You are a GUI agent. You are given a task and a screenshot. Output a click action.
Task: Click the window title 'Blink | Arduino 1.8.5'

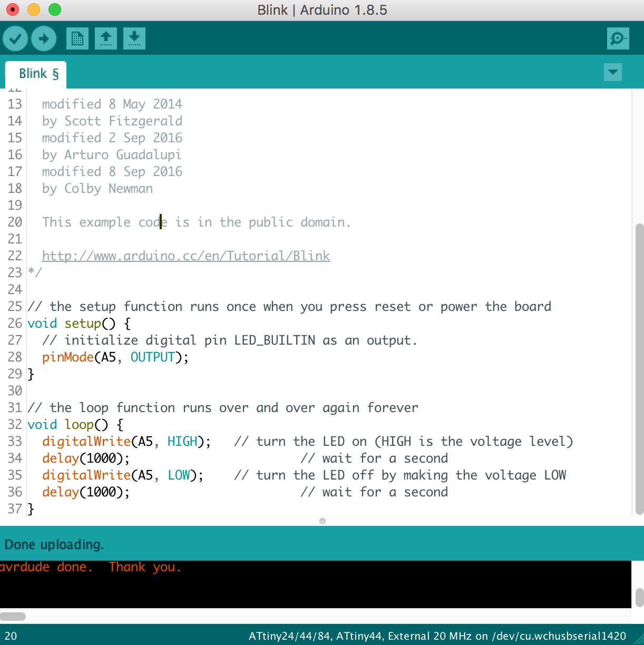[x=322, y=10]
